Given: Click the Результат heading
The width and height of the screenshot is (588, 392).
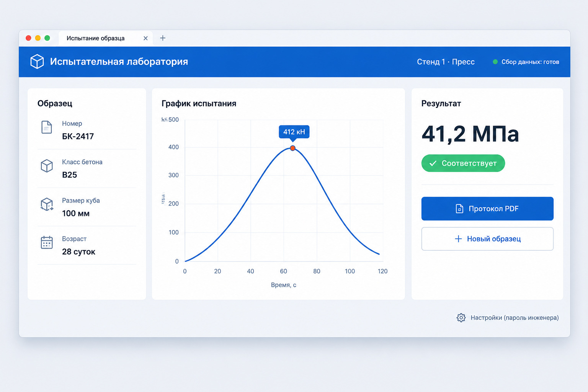Looking at the screenshot, I should tap(441, 103).
